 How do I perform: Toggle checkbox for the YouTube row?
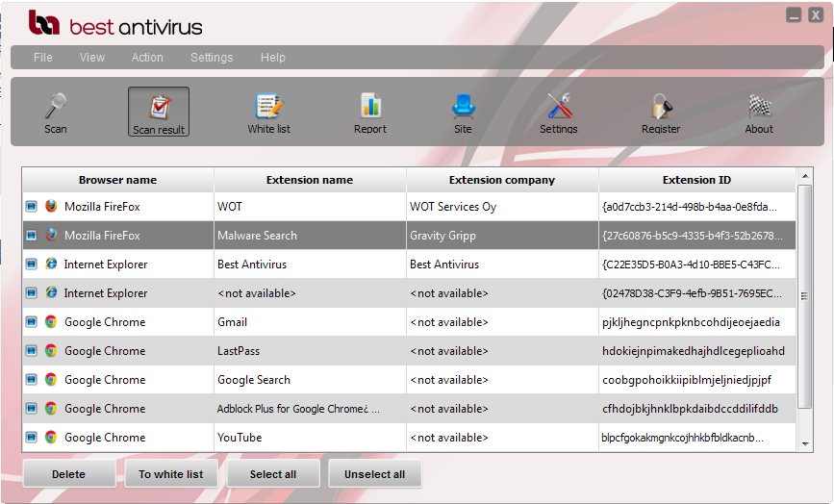[32, 437]
